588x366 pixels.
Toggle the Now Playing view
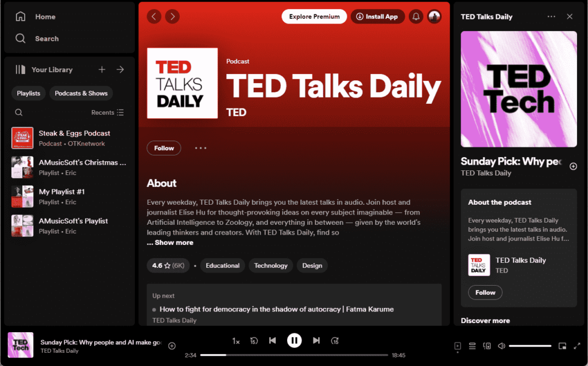pos(457,346)
